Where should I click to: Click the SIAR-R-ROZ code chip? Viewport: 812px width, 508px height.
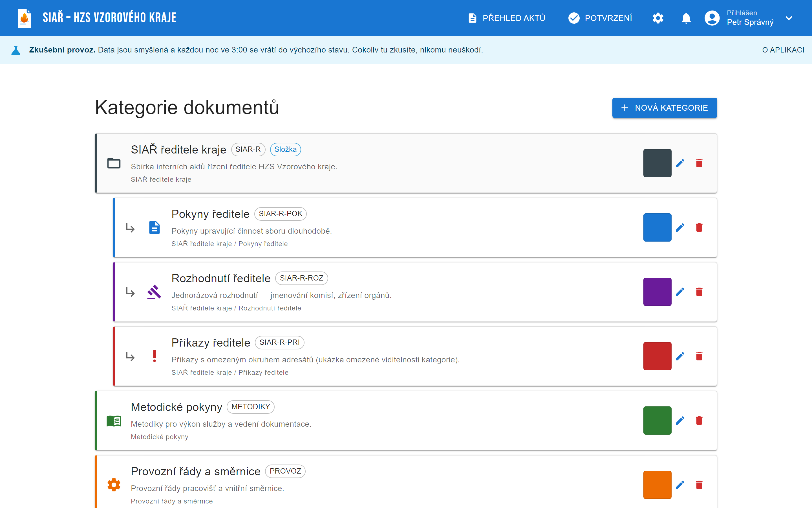point(301,278)
